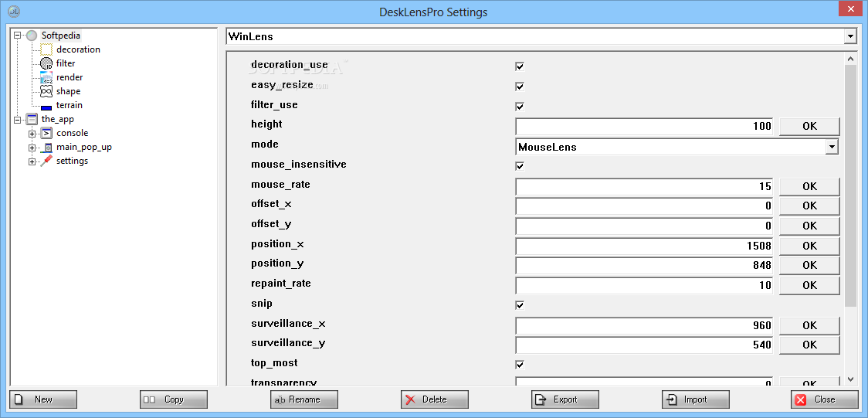Click the main_pop_up node icon
The height and width of the screenshot is (418, 868).
[46, 148]
